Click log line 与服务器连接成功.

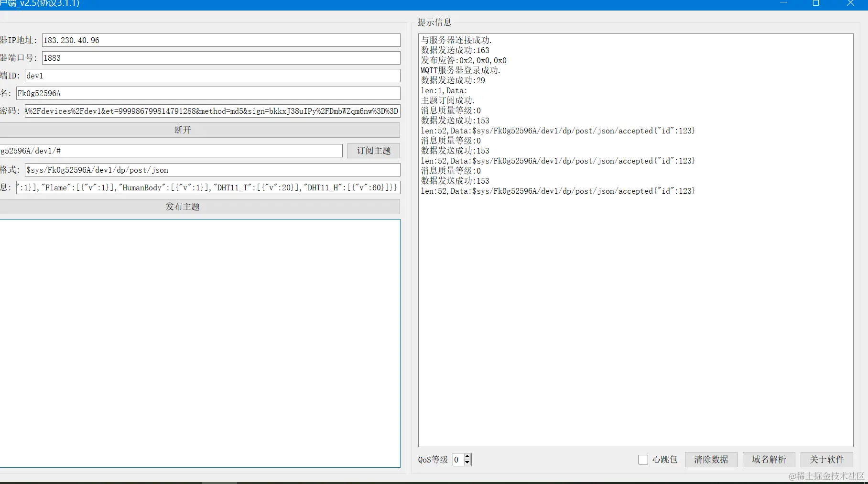click(456, 40)
